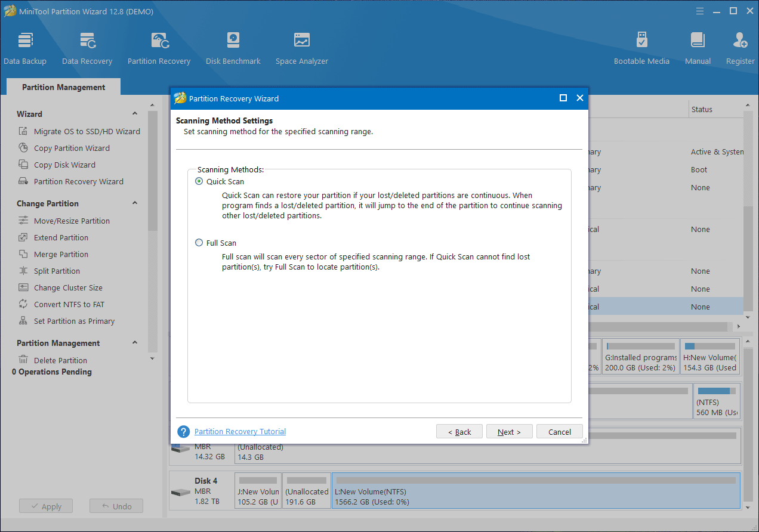
Task: Click the Undo button
Action: pyautogui.click(x=116, y=506)
